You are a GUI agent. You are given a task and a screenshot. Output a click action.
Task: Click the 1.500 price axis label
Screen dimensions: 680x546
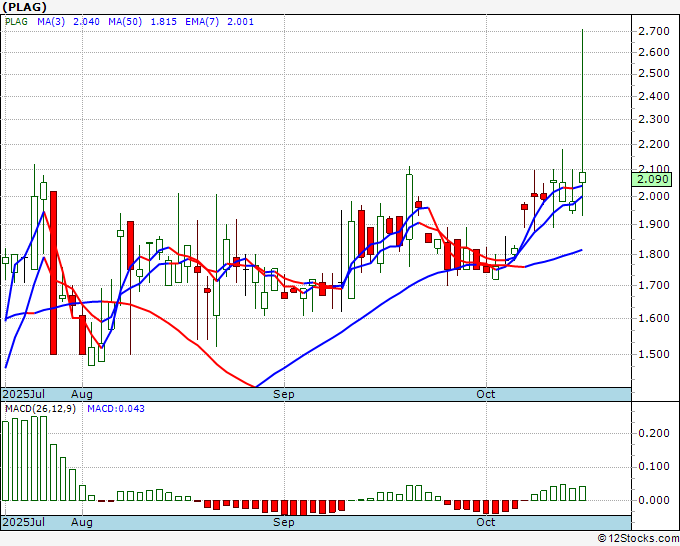pyautogui.click(x=654, y=354)
